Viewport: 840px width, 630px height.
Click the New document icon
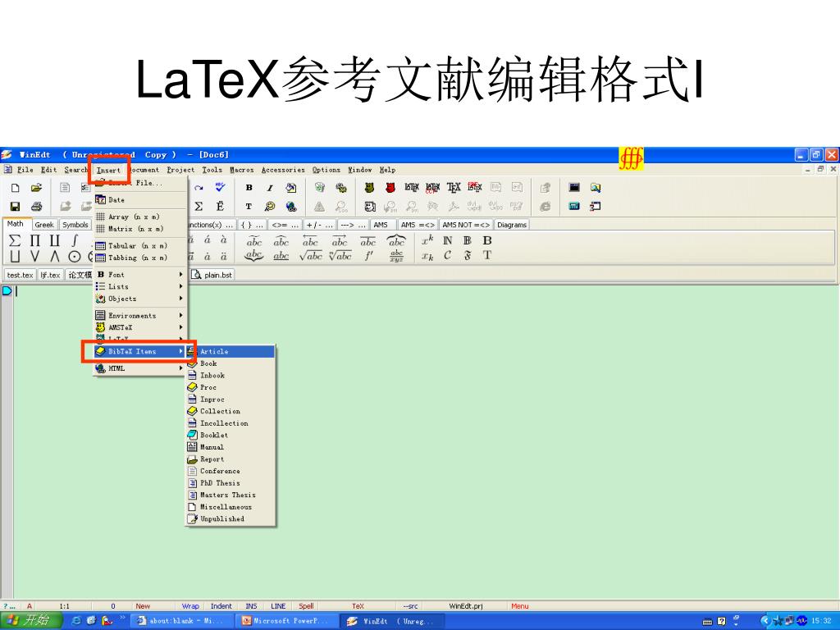click(x=16, y=188)
